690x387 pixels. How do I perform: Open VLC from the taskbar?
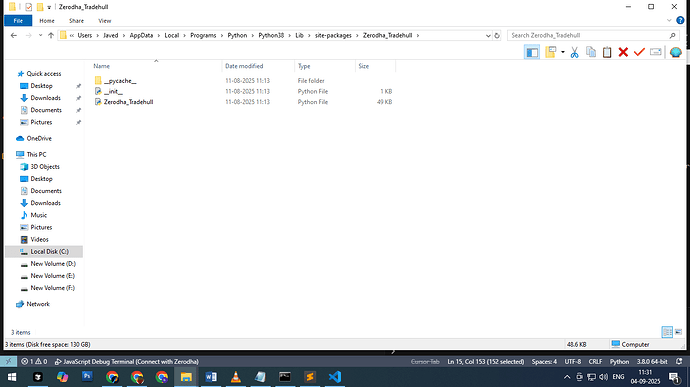pos(236,377)
